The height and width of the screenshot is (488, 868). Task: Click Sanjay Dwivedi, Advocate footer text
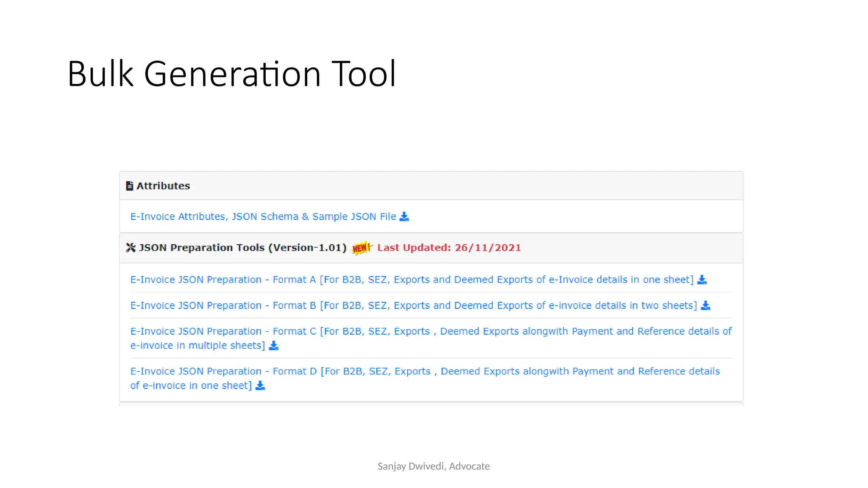434,466
